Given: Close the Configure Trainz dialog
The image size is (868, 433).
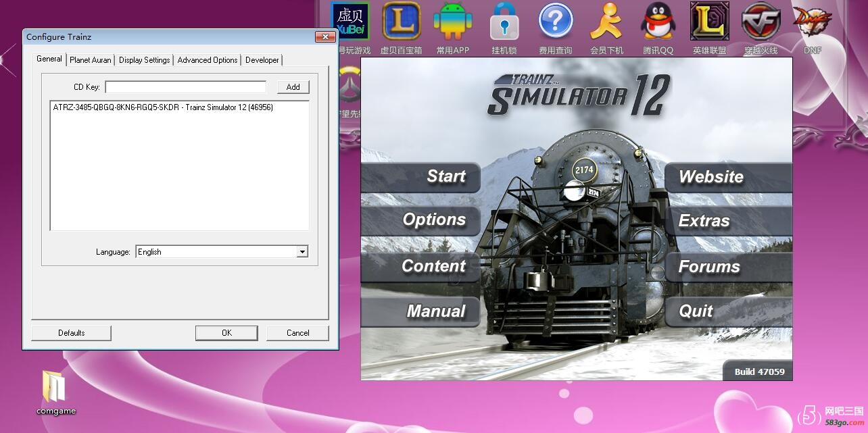Looking at the screenshot, I should point(325,37).
